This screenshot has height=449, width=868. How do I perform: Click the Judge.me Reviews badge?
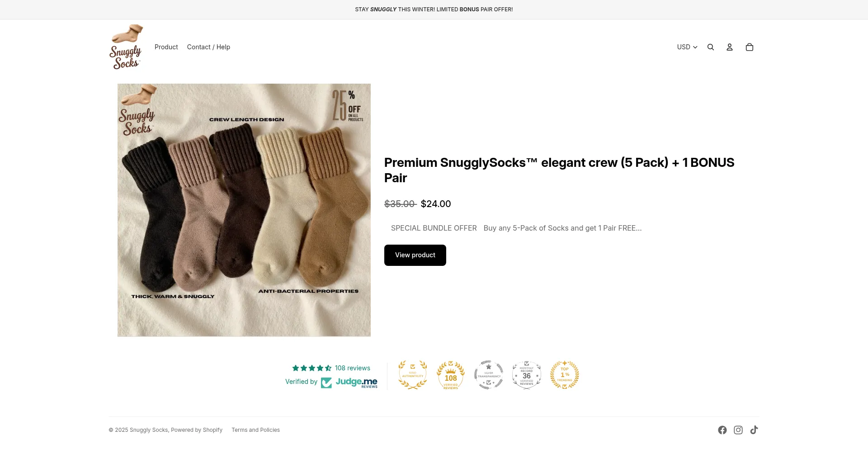(349, 382)
